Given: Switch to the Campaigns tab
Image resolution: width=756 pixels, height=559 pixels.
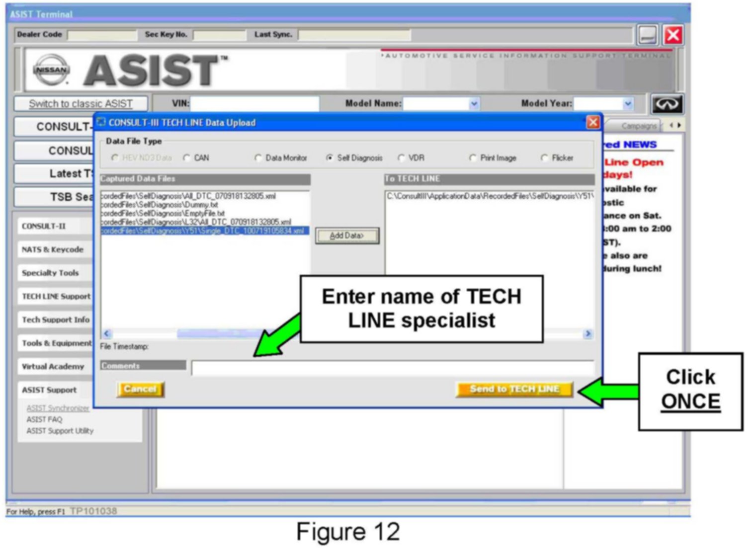Looking at the screenshot, I should coord(638,126).
